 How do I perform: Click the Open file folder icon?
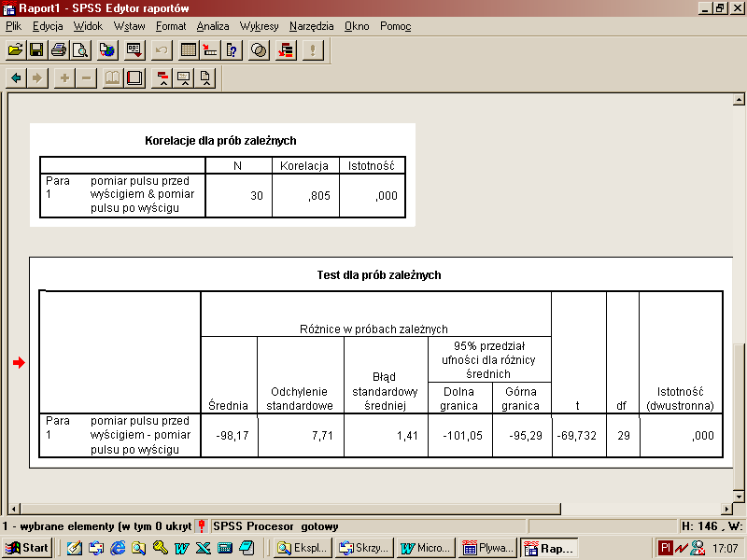(x=15, y=49)
